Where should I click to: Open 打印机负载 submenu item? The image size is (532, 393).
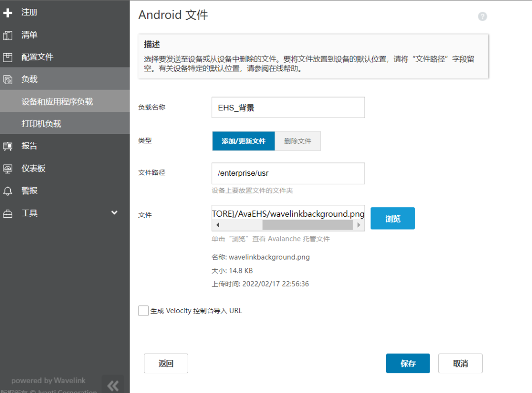coord(41,124)
